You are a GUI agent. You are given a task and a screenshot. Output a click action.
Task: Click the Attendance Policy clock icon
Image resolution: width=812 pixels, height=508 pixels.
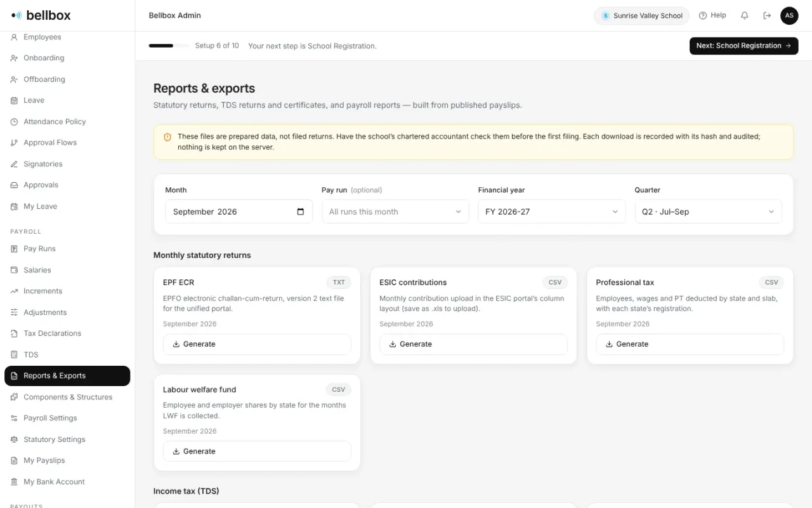point(14,121)
